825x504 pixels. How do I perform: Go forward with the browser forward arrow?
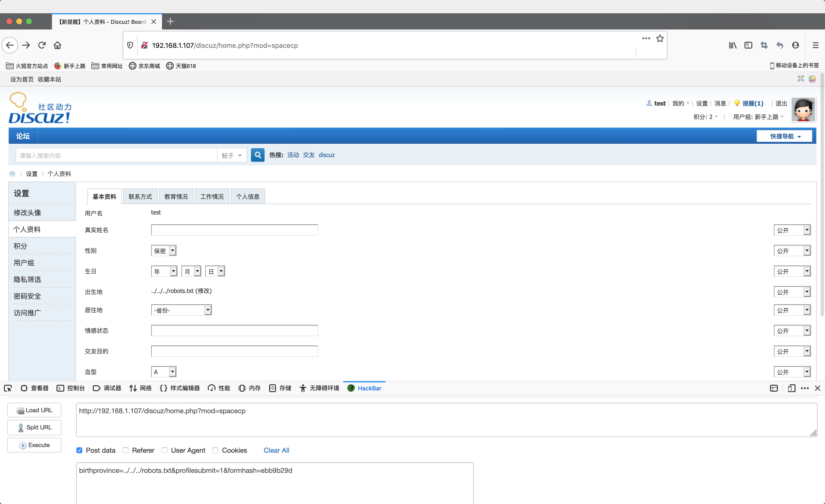(26, 45)
